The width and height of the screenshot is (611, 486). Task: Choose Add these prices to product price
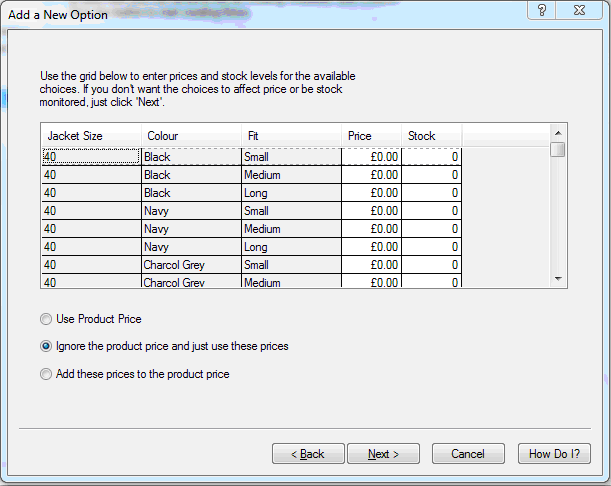[x=46, y=374]
